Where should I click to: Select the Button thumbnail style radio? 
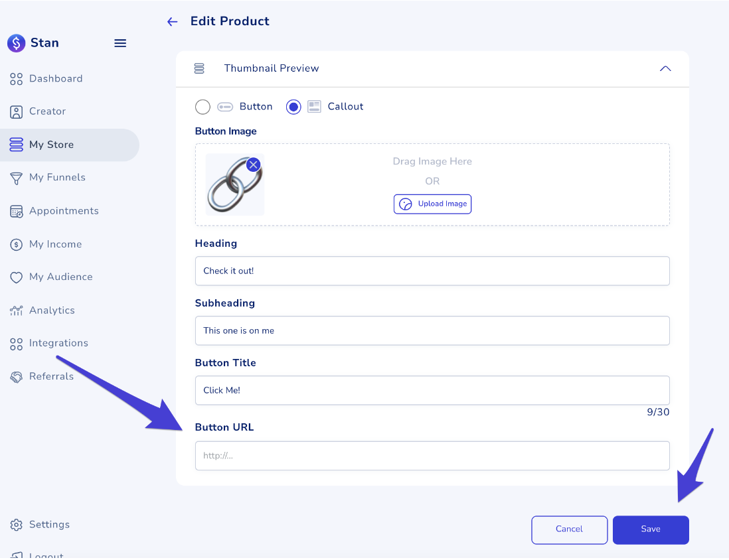pos(202,106)
